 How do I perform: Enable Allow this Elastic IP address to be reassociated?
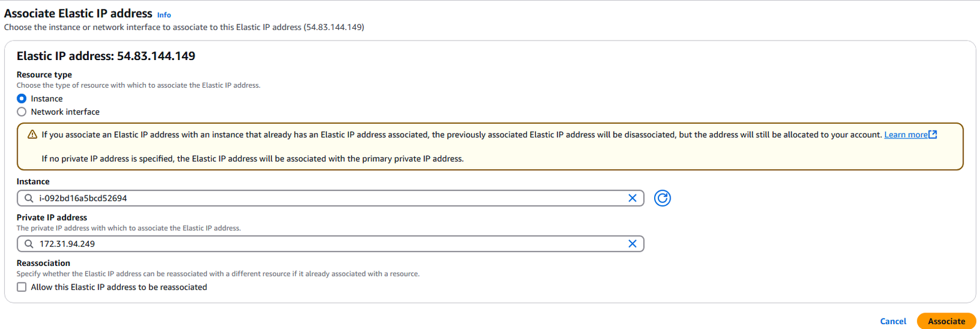tap(21, 287)
